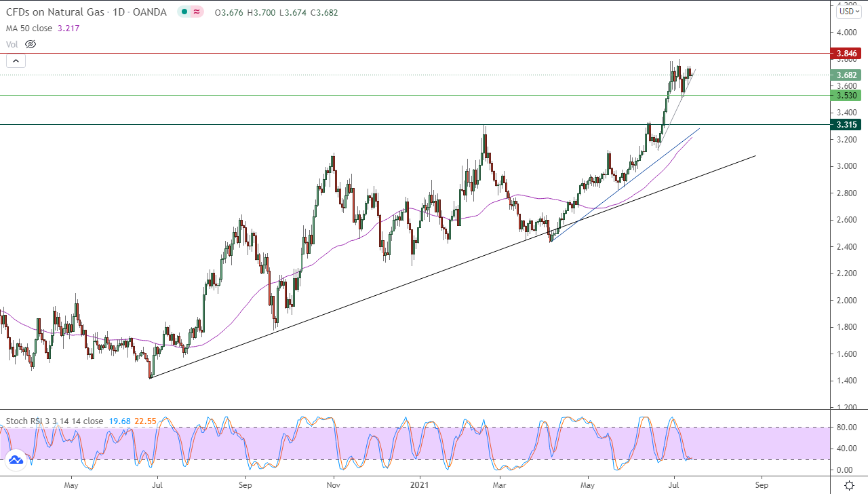Click the close value C3.682

324,12
